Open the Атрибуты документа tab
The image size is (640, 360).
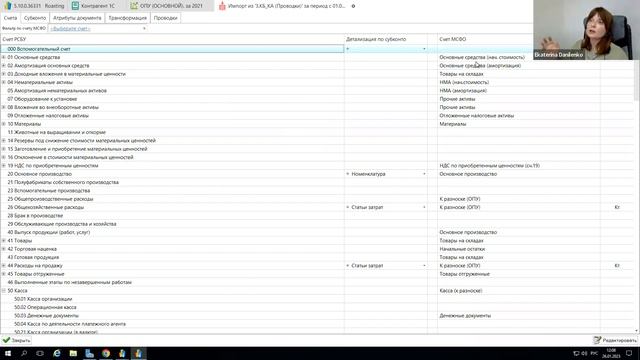pos(77,18)
